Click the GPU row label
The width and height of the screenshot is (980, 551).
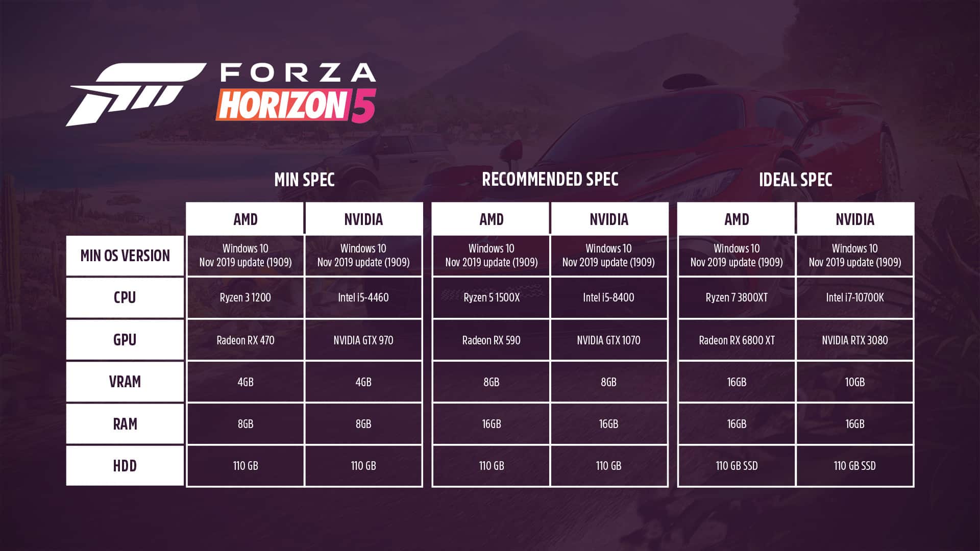125,340
